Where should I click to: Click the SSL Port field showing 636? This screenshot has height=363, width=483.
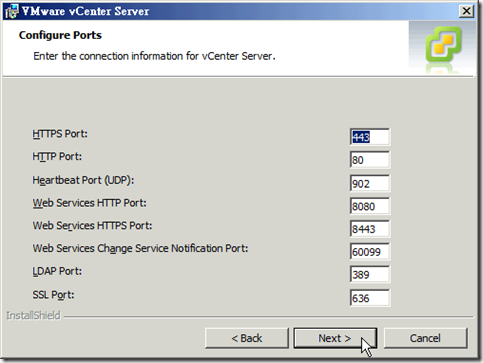(370, 298)
